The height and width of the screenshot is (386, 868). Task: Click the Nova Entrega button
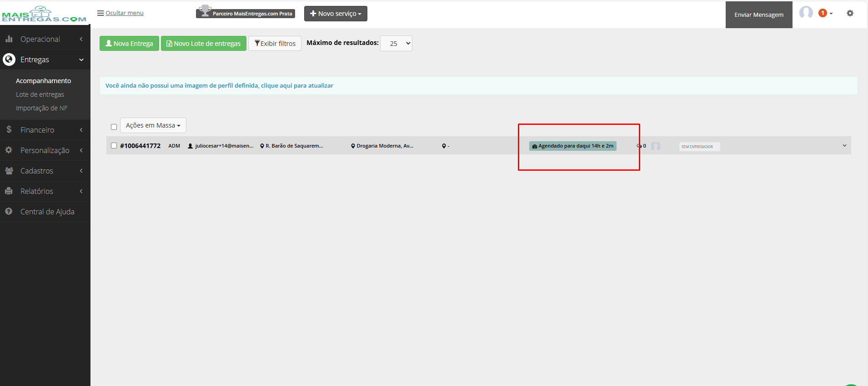(129, 44)
